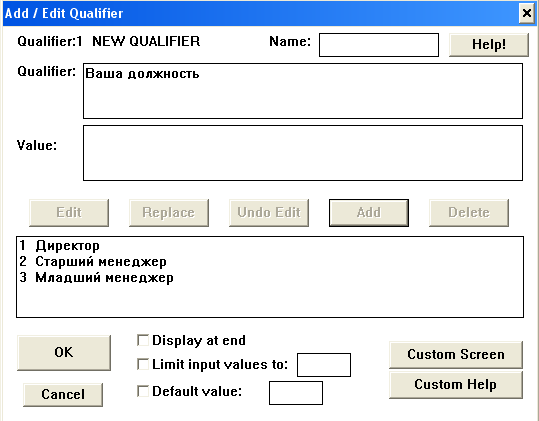This screenshot has width=539, height=421.
Task: Click inside the Qualifier text box
Action: click(x=303, y=91)
